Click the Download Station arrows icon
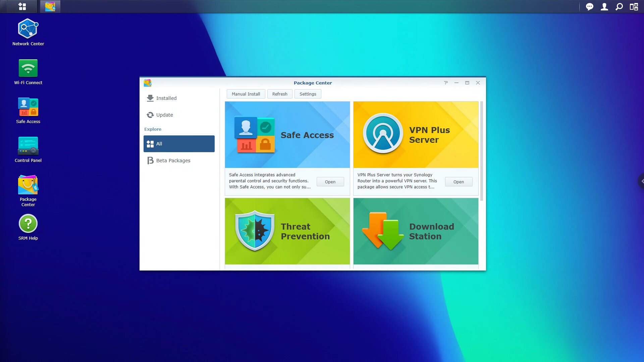Image resolution: width=644 pixels, height=362 pixels. 383,231
